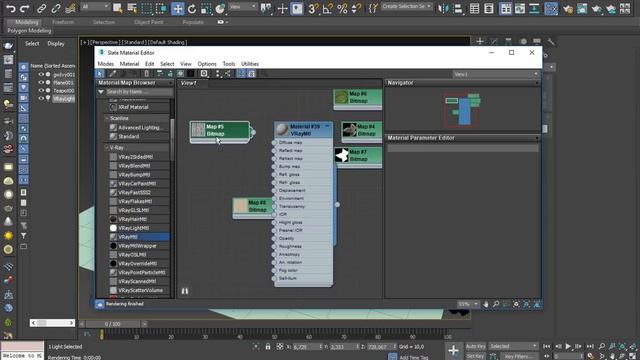Activate the Select and Link tool
This screenshot has height=360, width=640.
[41, 8]
